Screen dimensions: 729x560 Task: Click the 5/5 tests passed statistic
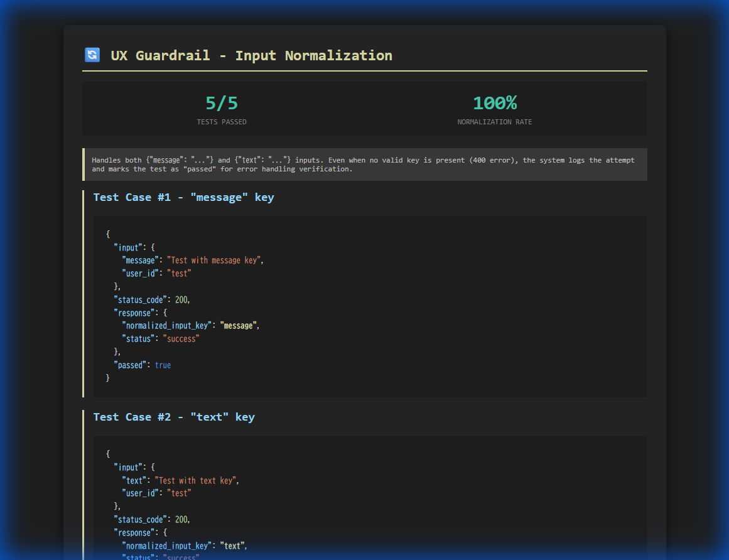(x=222, y=102)
